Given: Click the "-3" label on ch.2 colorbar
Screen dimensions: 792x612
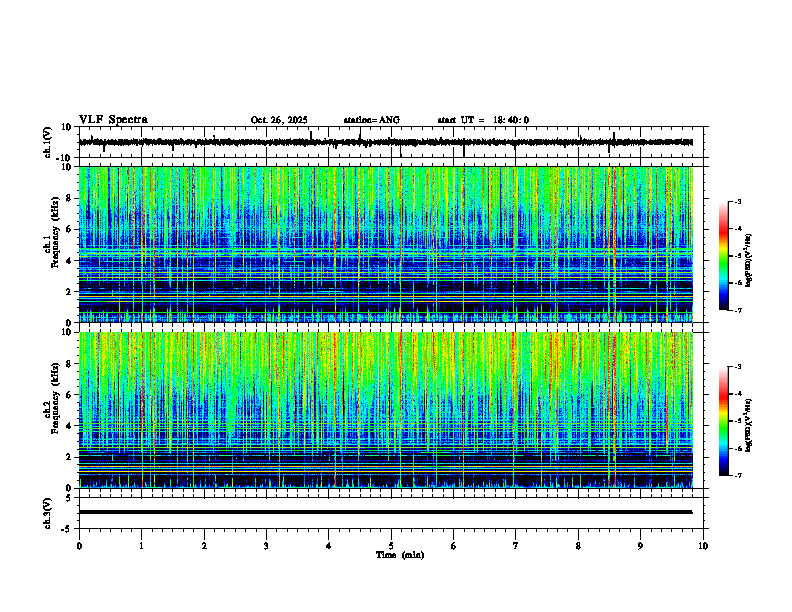Looking at the screenshot, I should tap(737, 367).
